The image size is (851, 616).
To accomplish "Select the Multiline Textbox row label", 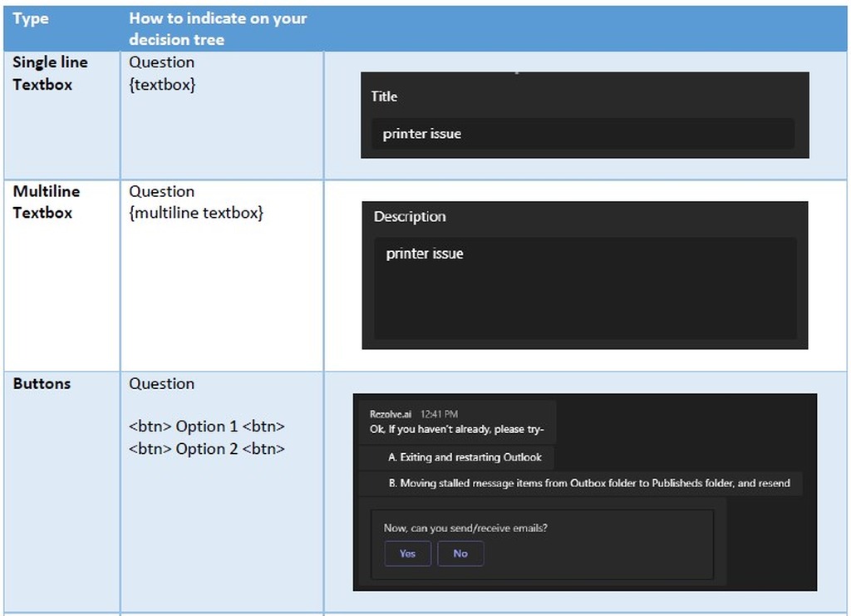I will (x=47, y=201).
